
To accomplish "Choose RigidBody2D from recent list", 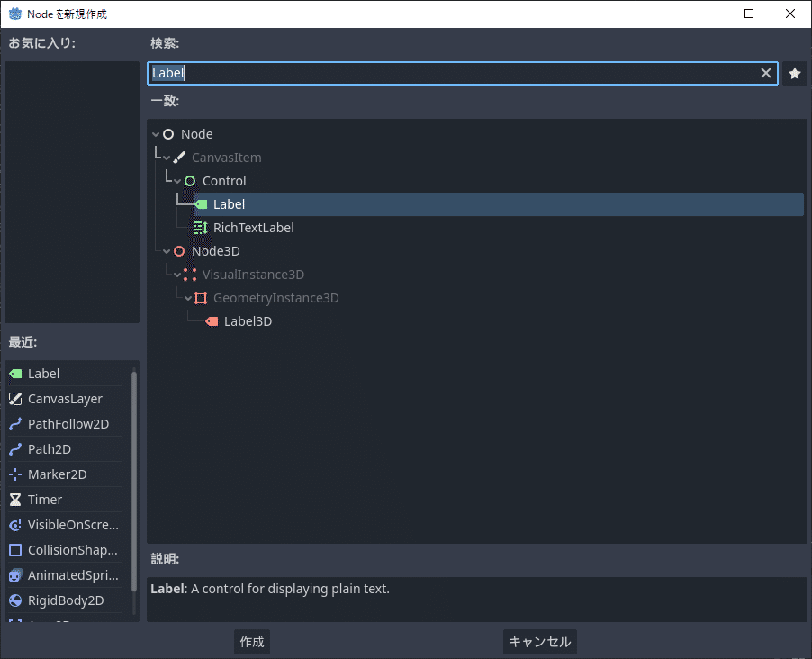I will [x=65, y=600].
